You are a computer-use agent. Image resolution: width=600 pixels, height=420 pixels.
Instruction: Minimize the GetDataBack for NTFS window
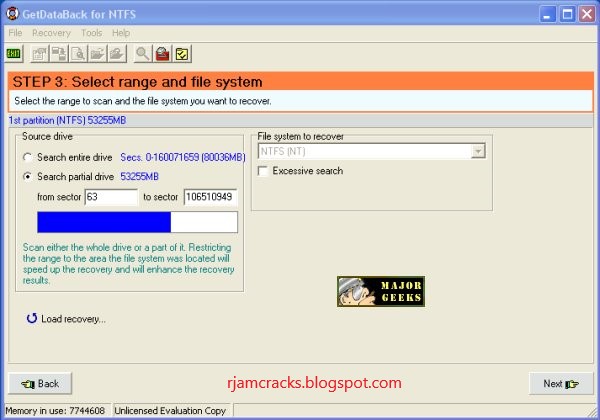548,15
